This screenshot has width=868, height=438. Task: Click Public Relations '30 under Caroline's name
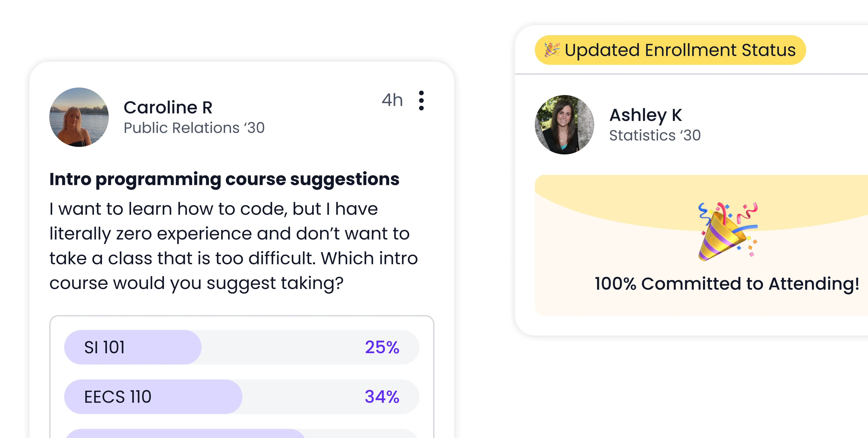[x=194, y=128]
